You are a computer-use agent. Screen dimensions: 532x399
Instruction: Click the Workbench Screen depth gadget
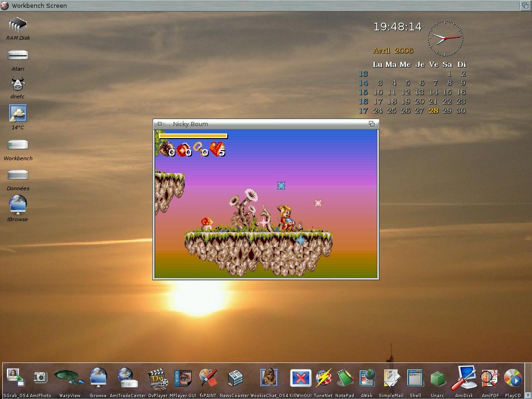pyautogui.click(x=526, y=5)
